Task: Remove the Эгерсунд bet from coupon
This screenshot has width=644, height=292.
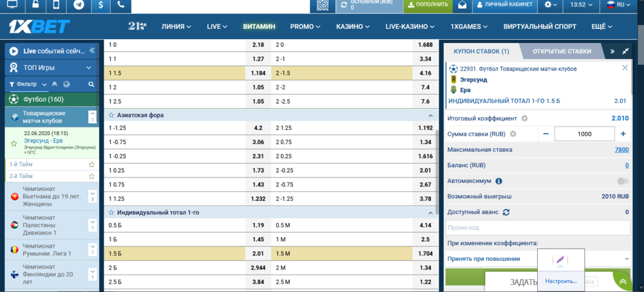Action: coord(625,68)
